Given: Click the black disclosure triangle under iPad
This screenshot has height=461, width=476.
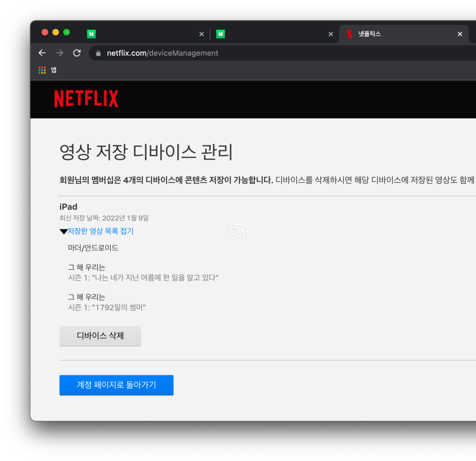Looking at the screenshot, I should [64, 232].
